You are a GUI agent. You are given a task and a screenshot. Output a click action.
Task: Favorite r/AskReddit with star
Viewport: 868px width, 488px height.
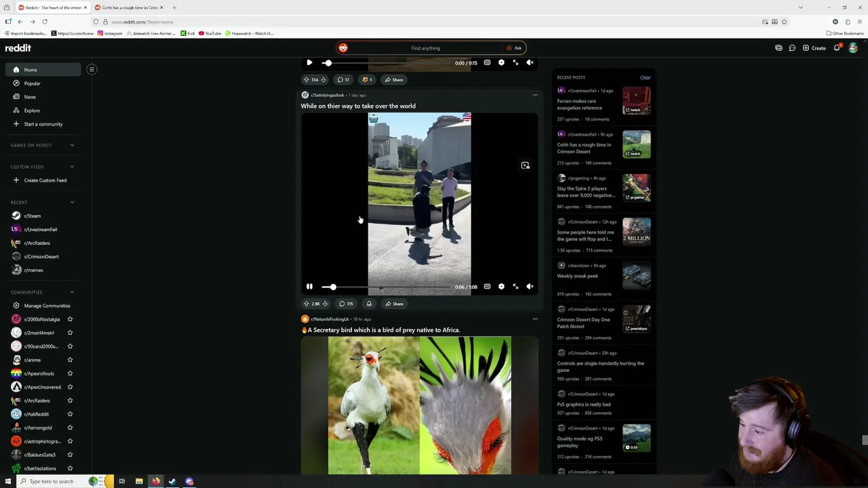(70, 414)
